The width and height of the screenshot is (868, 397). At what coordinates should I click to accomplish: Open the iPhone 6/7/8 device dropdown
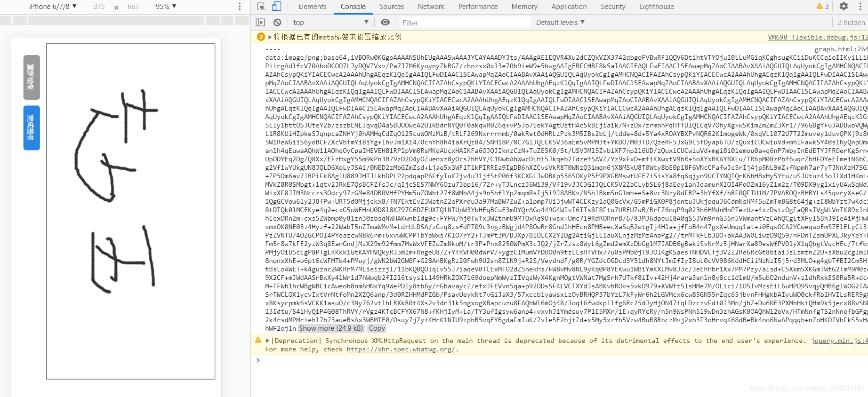[x=53, y=6]
